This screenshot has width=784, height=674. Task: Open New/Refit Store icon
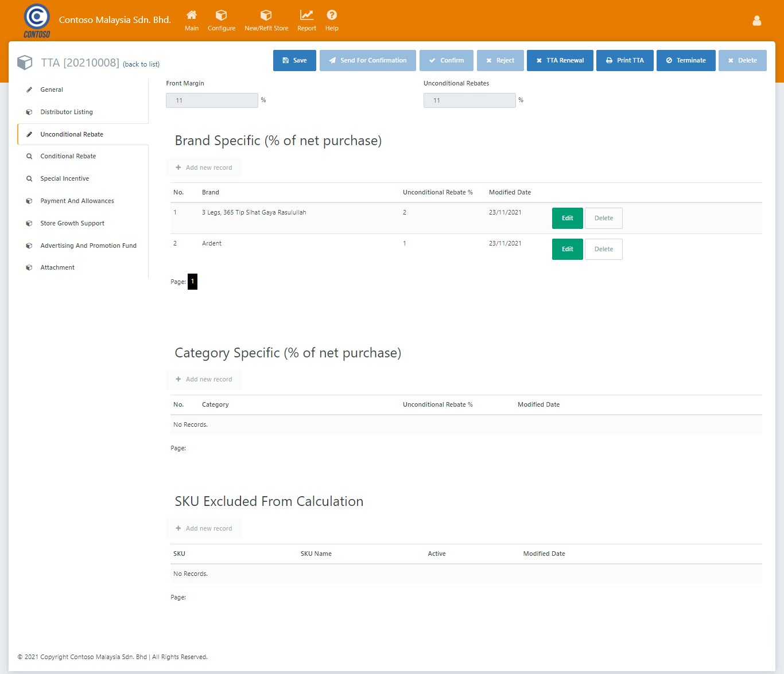(266, 15)
